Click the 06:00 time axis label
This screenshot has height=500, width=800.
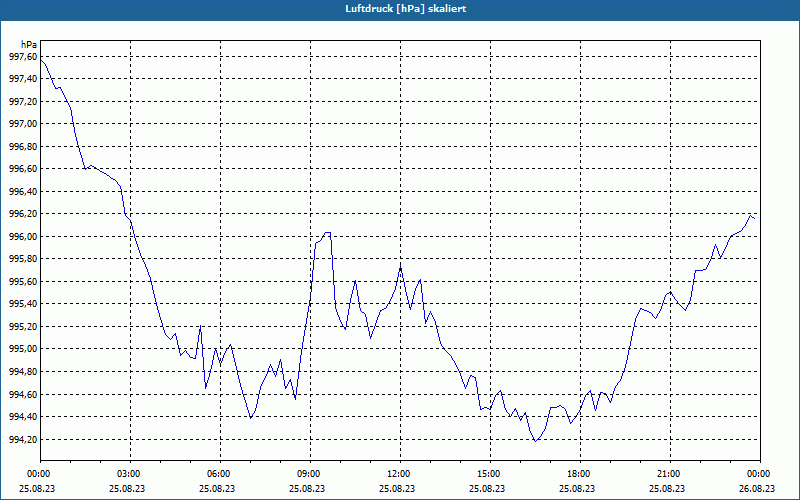pyautogui.click(x=220, y=474)
